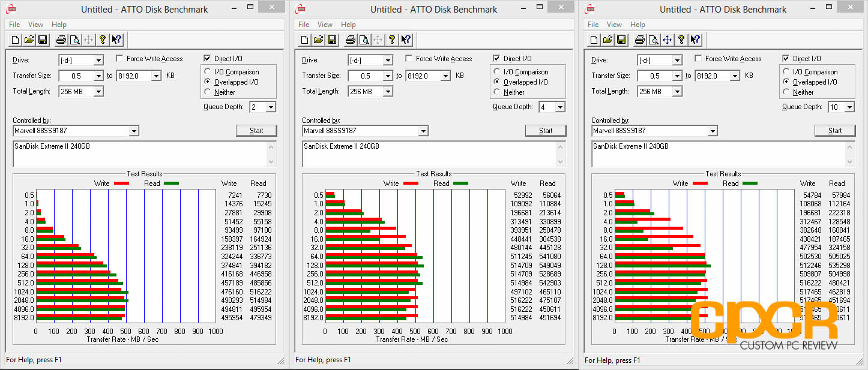Open Queue Depth 10 dropdown
Screen dimensions: 868x370
(849, 107)
